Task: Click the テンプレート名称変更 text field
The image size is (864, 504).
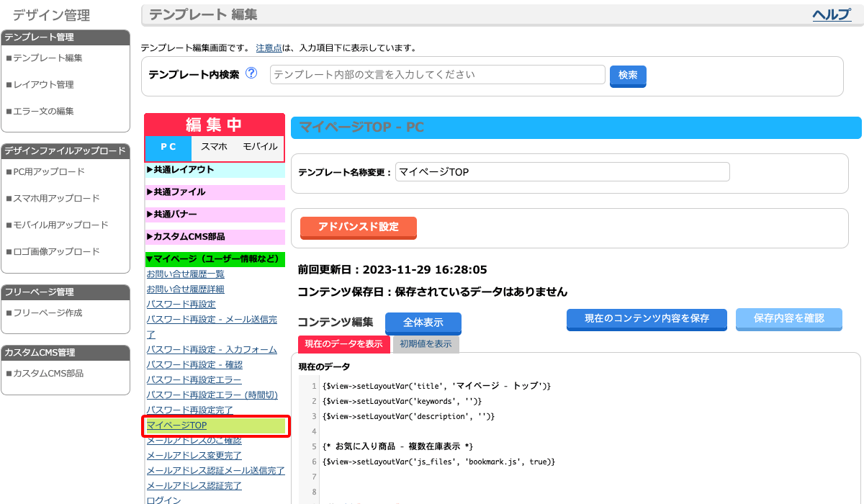Action: (x=562, y=172)
